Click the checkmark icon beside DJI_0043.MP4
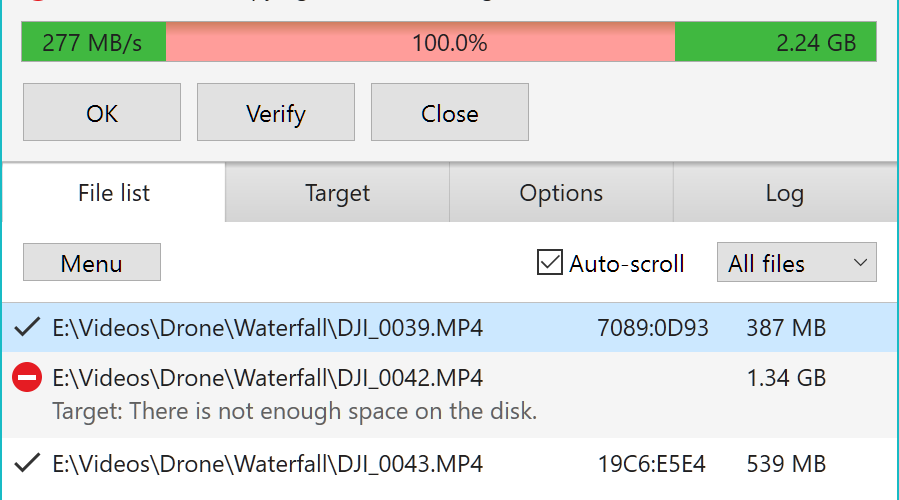 [27, 463]
